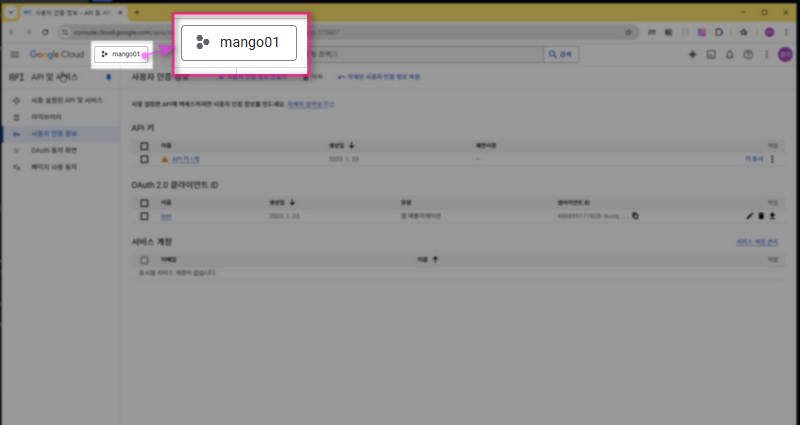Screen dimensions: 800x425
Task: Open the mango01 project selector
Action: coord(124,54)
